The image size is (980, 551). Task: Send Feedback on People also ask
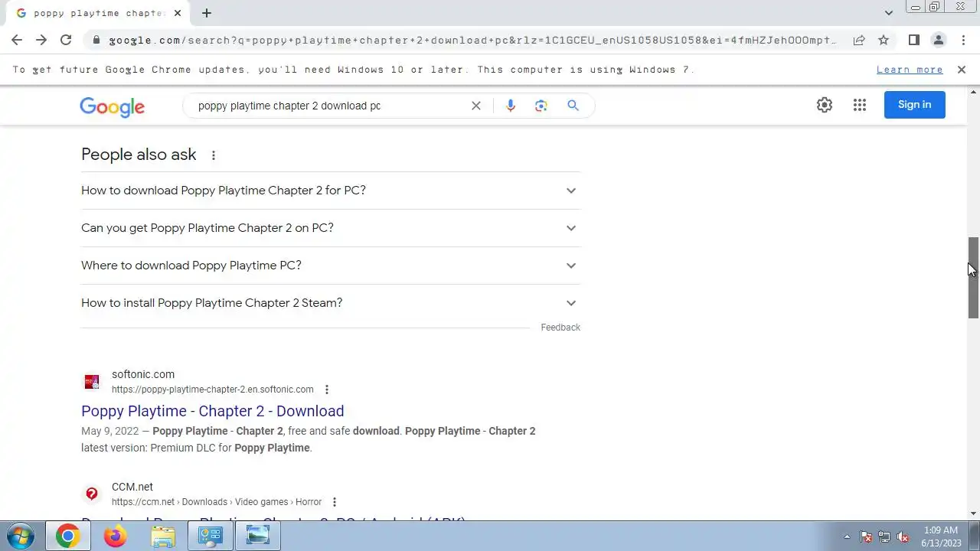(560, 328)
